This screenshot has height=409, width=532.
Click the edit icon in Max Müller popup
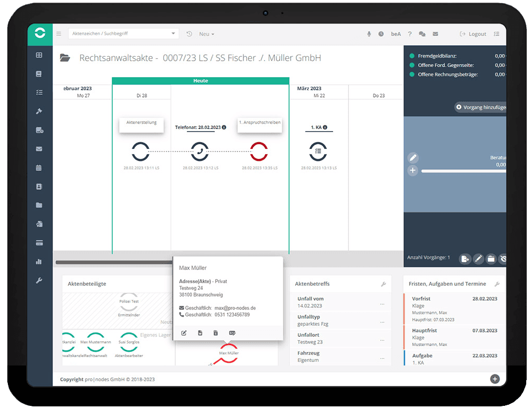(x=184, y=333)
